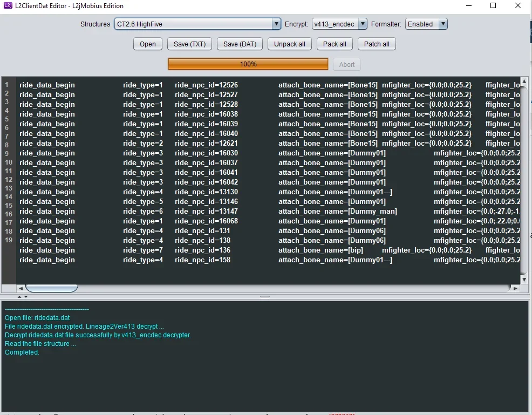Select attach_bone_name=[Dummy_man] text
Screen dimensions: 532x415
click(338, 212)
